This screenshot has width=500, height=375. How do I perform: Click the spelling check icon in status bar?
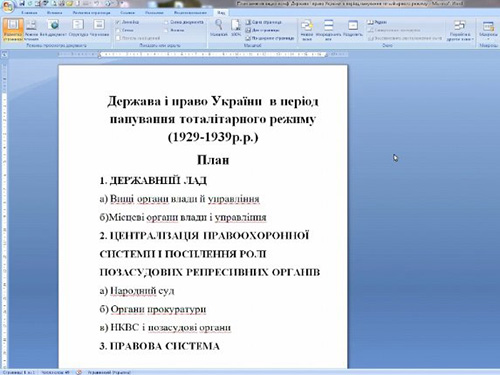79,372
